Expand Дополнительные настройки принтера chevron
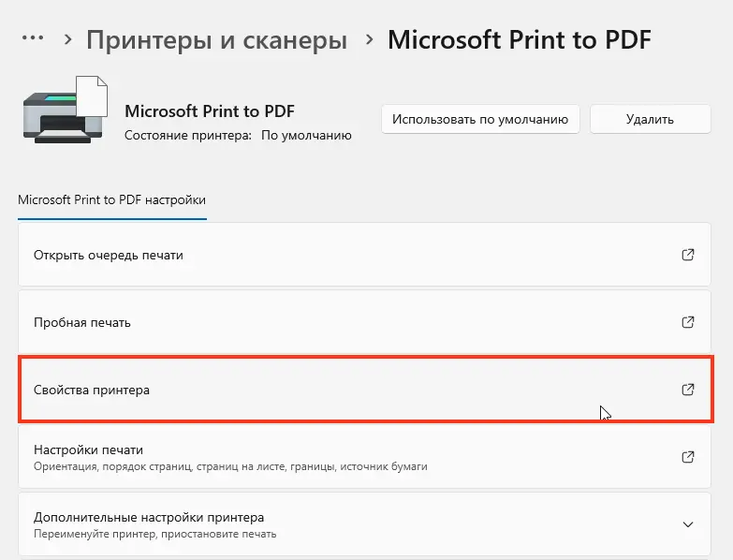 pyautogui.click(x=688, y=524)
